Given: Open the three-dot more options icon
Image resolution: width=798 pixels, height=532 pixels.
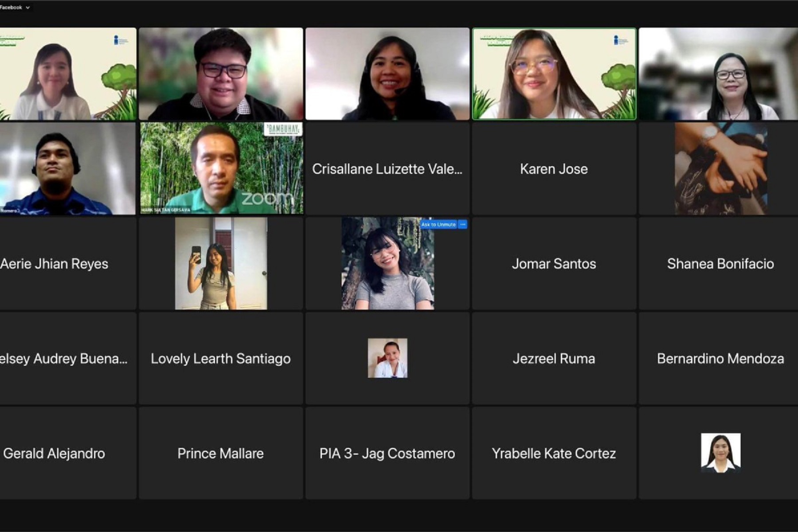Looking at the screenshot, I should click(462, 224).
